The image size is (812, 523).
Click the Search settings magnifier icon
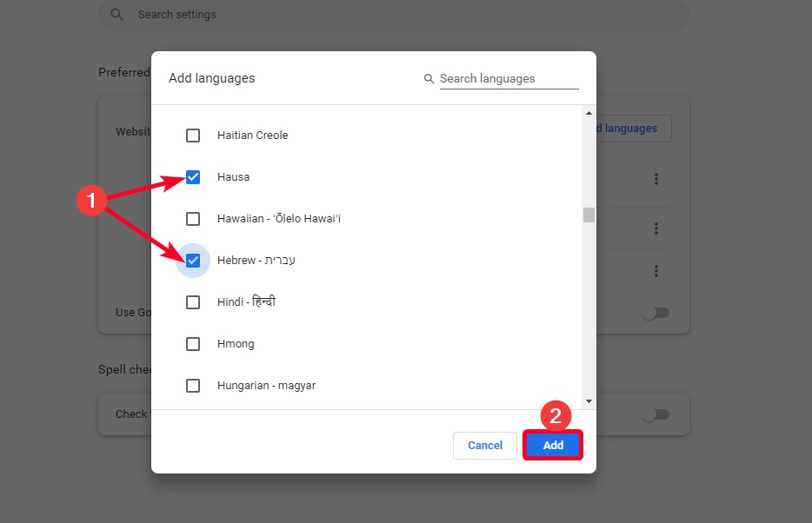tap(116, 14)
